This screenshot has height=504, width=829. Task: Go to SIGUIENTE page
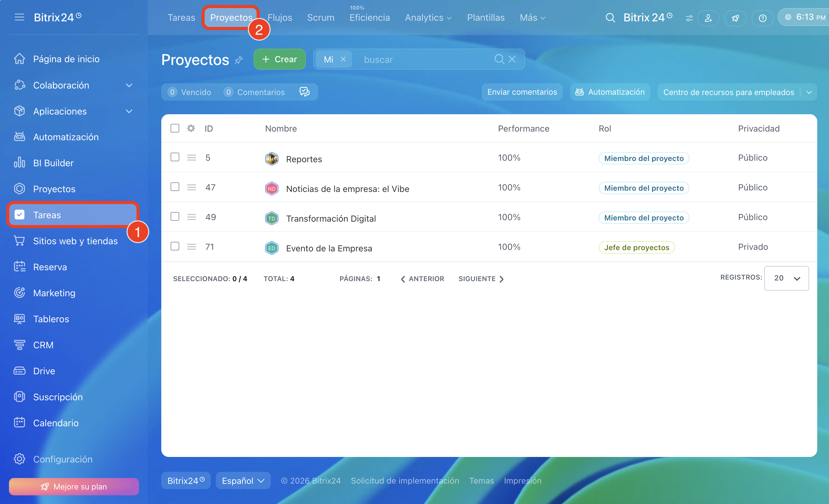pos(481,279)
